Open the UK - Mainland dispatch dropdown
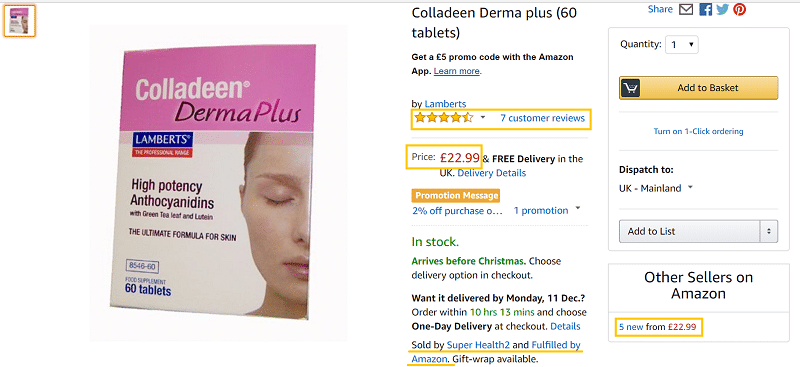This screenshot has width=800, height=367. coord(656,188)
